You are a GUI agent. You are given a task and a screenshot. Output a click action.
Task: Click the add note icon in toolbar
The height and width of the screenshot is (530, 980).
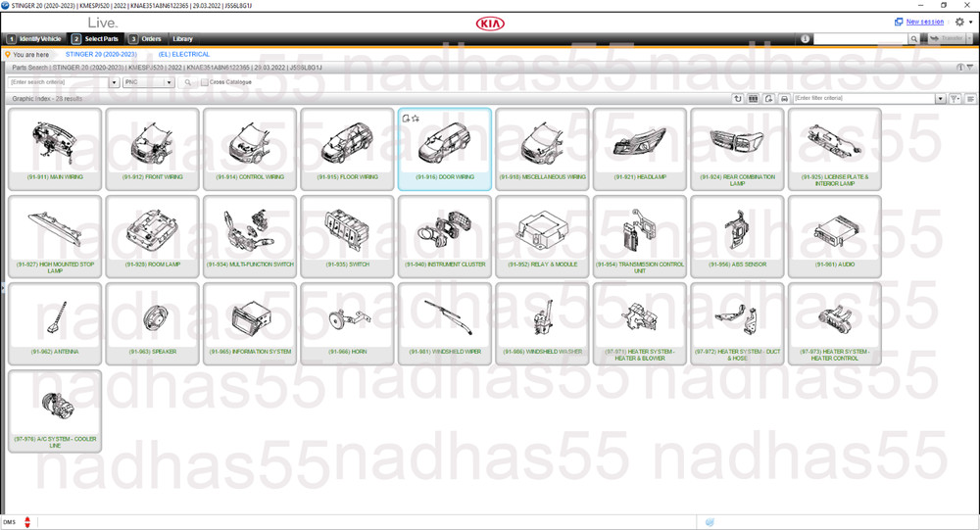coord(768,99)
